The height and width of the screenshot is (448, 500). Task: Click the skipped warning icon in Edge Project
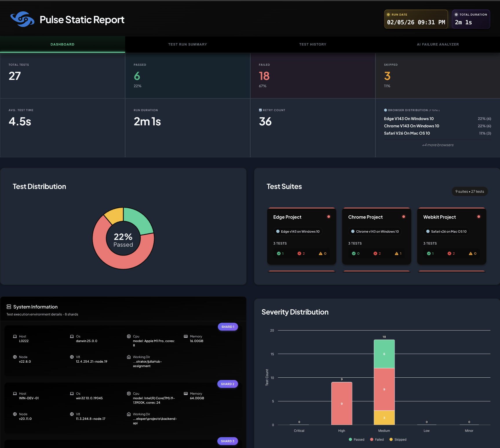[x=320, y=254]
